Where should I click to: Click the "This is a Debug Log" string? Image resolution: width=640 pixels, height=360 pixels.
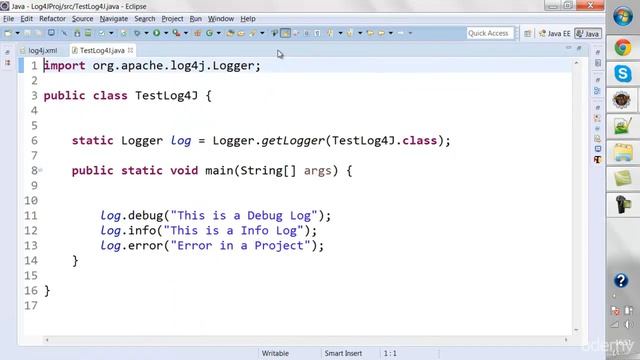pyautogui.click(x=244, y=216)
